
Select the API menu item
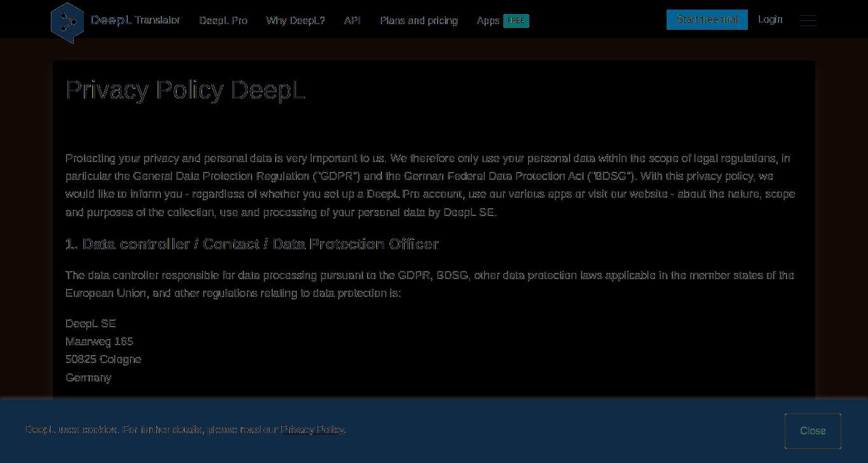[x=353, y=20]
